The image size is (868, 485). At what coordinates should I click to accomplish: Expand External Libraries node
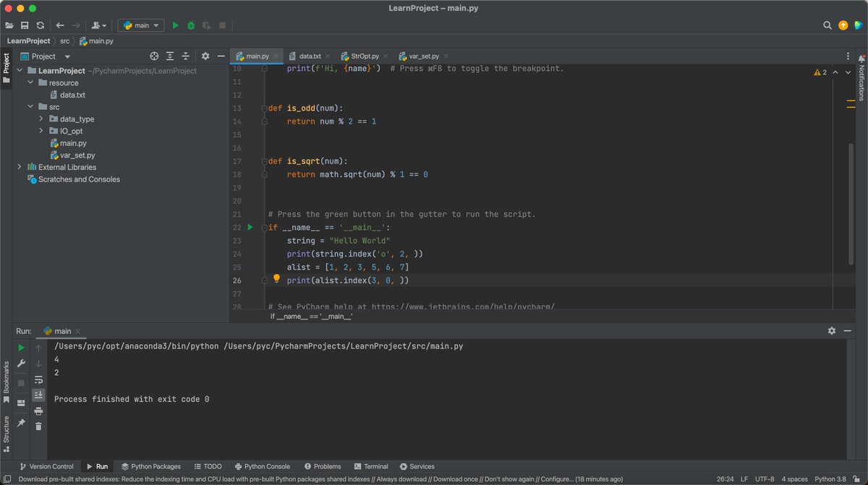coord(20,167)
